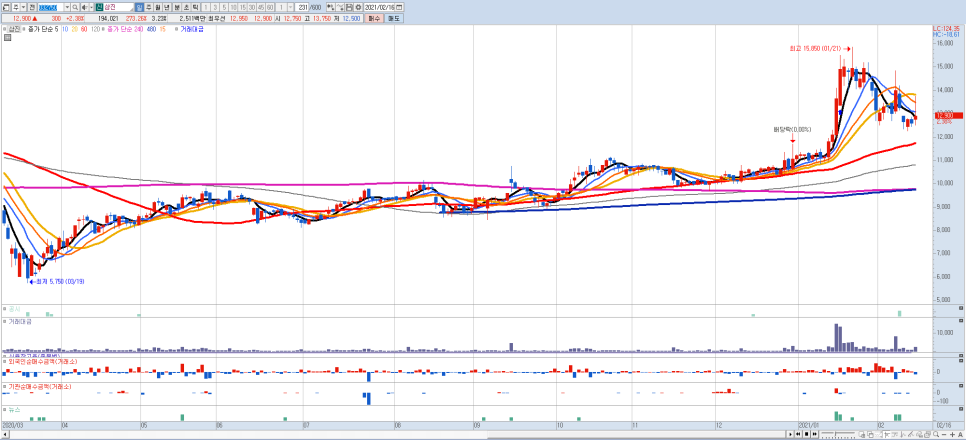Click the horizontal scrollbar left arrow
The width and height of the screenshot is (966, 440).
click(5, 434)
